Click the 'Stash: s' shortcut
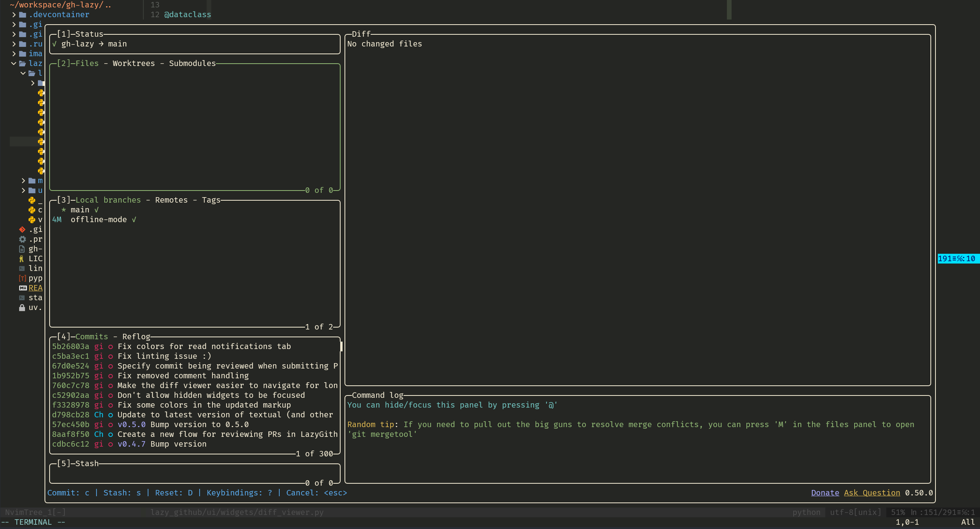This screenshot has width=980, height=529. click(x=122, y=493)
